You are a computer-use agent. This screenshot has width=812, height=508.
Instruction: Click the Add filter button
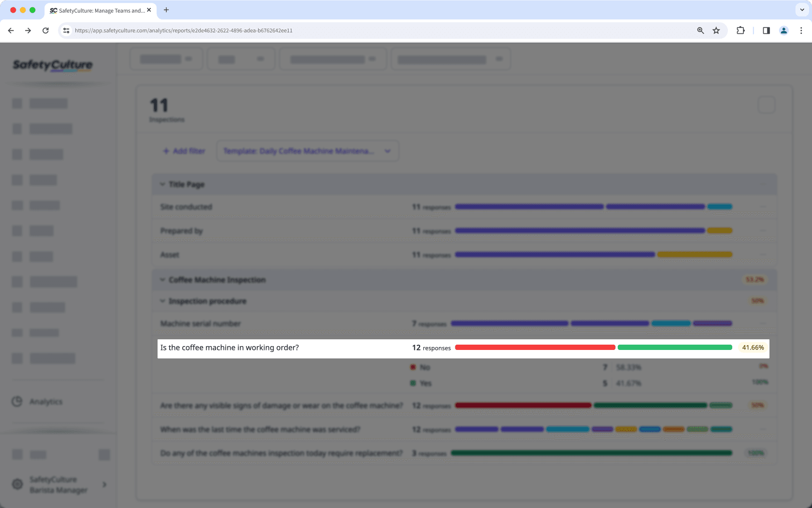coord(184,151)
